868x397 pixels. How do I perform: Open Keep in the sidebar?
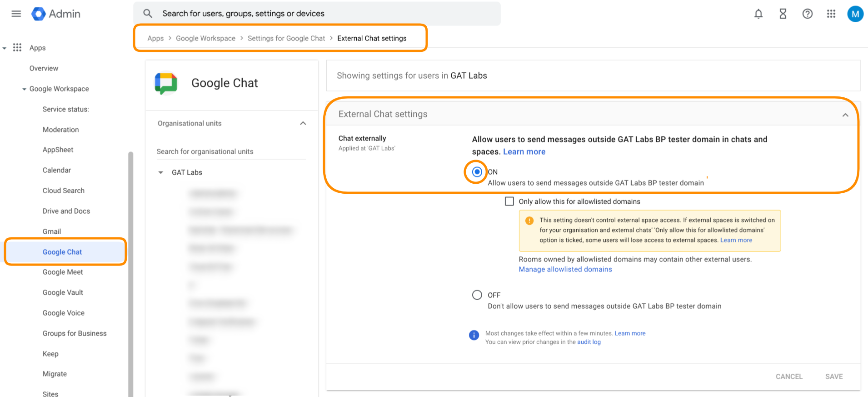(x=50, y=354)
